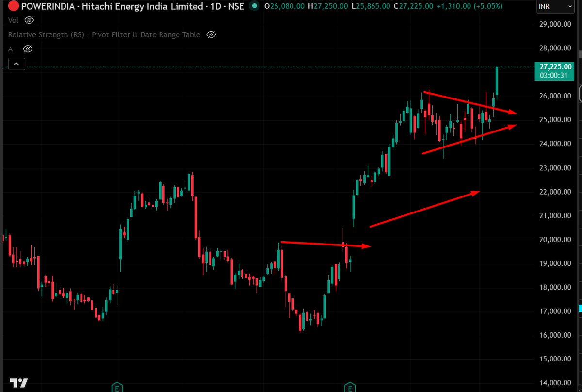
Task: Click the +1,310.00 (+5.05%) change value
Action: 469,6
